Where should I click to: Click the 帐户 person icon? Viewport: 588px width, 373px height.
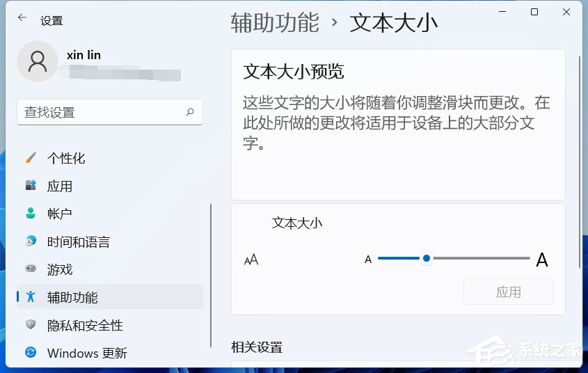pos(31,214)
